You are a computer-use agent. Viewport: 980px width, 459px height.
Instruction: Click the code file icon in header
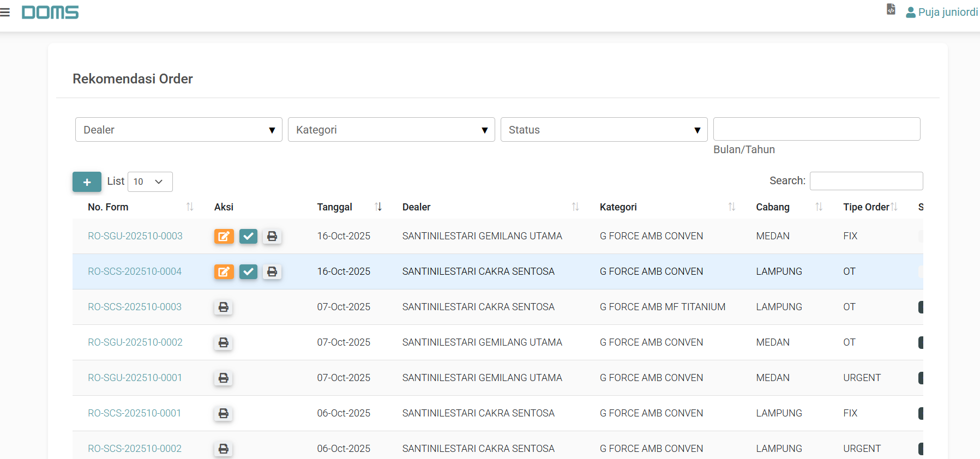pos(891,9)
